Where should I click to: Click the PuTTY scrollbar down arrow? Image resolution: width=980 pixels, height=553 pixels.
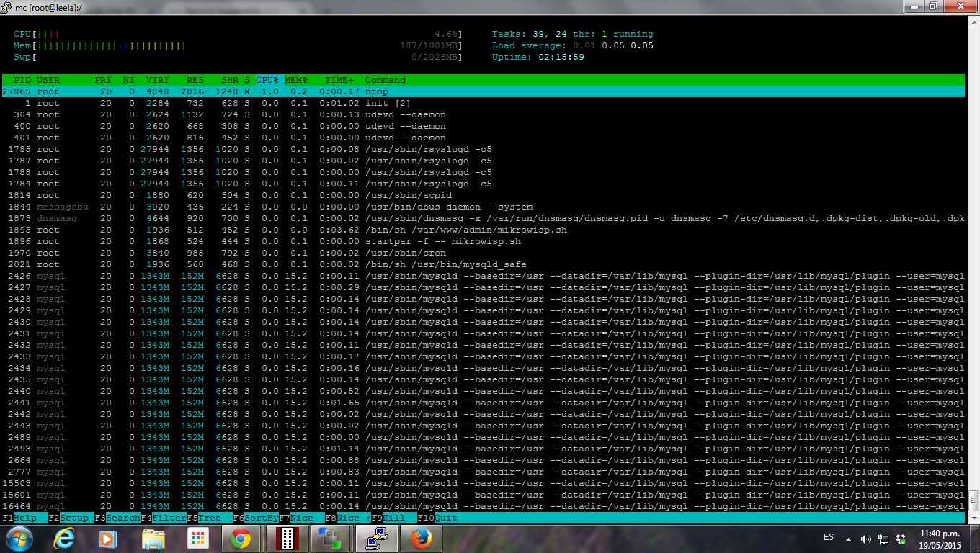click(974, 517)
